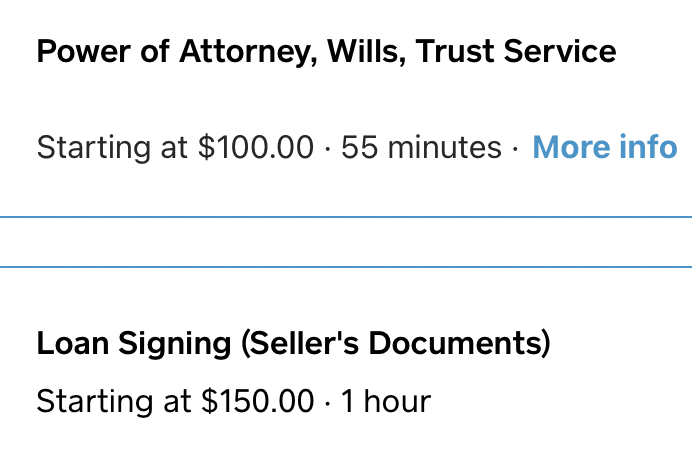This screenshot has height=456, width=692.
Task: Click the word Power in the title
Action: coord(84,51)
